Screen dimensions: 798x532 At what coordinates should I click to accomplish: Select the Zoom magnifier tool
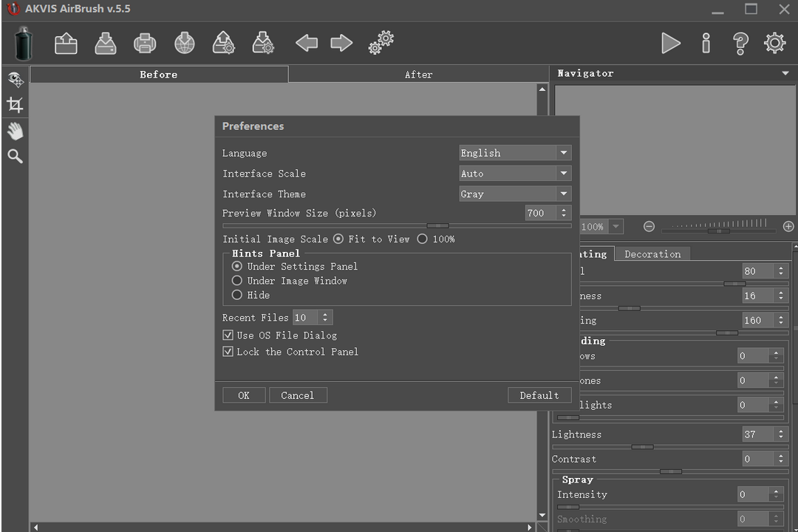[x=15, y=156]
